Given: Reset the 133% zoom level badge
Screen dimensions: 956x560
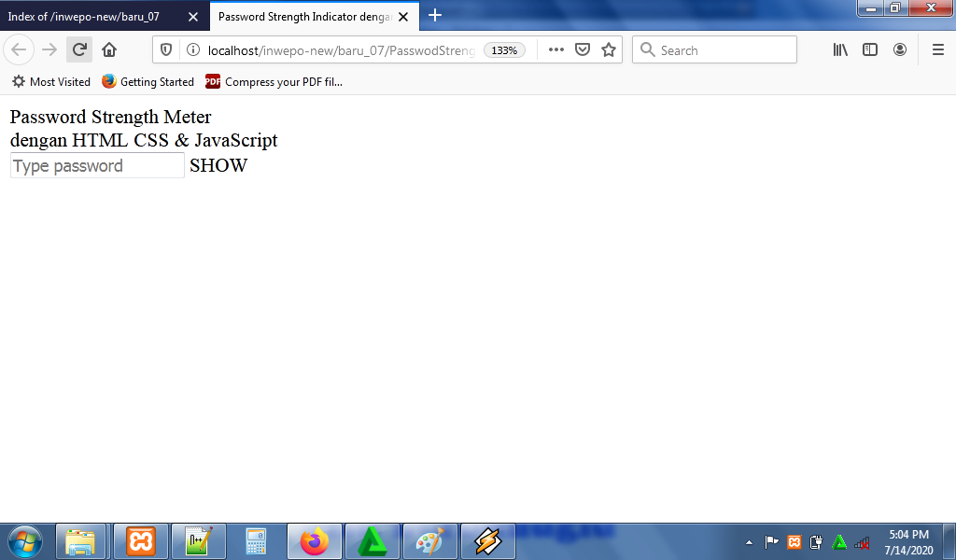Looking at the screenshot, I should (504, 50).
